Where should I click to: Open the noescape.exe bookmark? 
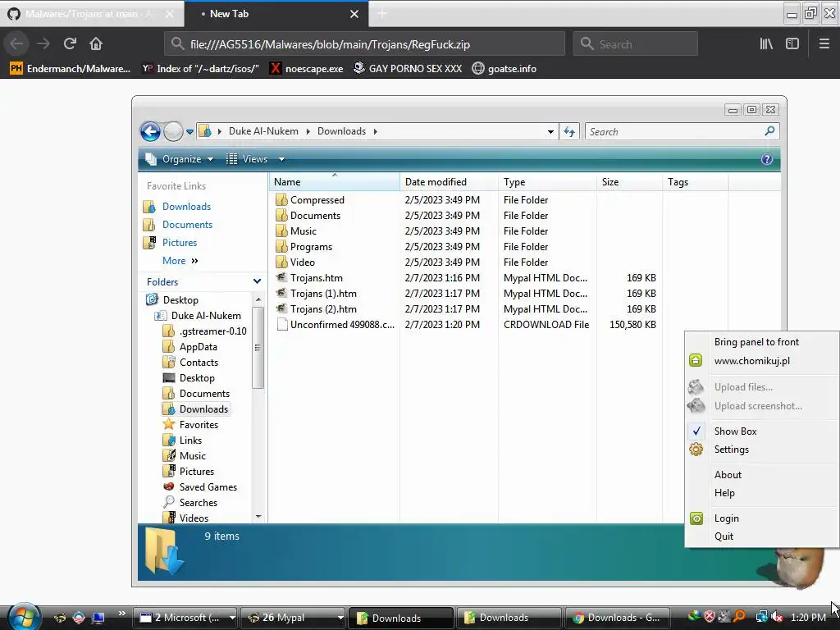(x=307, y=69)
